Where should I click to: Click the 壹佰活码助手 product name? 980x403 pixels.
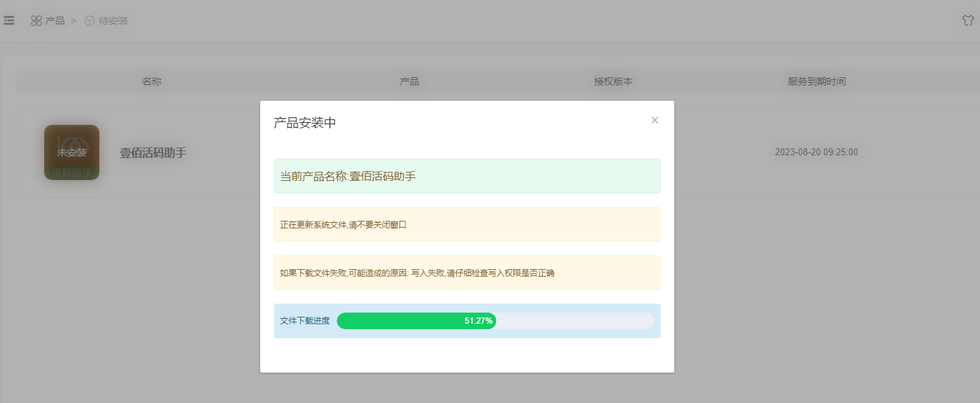(x=153, y=153)
